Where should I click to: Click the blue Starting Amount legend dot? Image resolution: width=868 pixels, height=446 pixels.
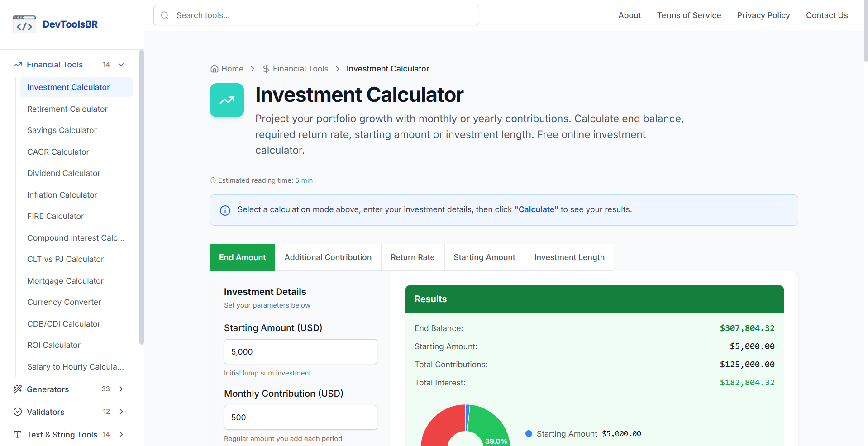click(528, 433)
